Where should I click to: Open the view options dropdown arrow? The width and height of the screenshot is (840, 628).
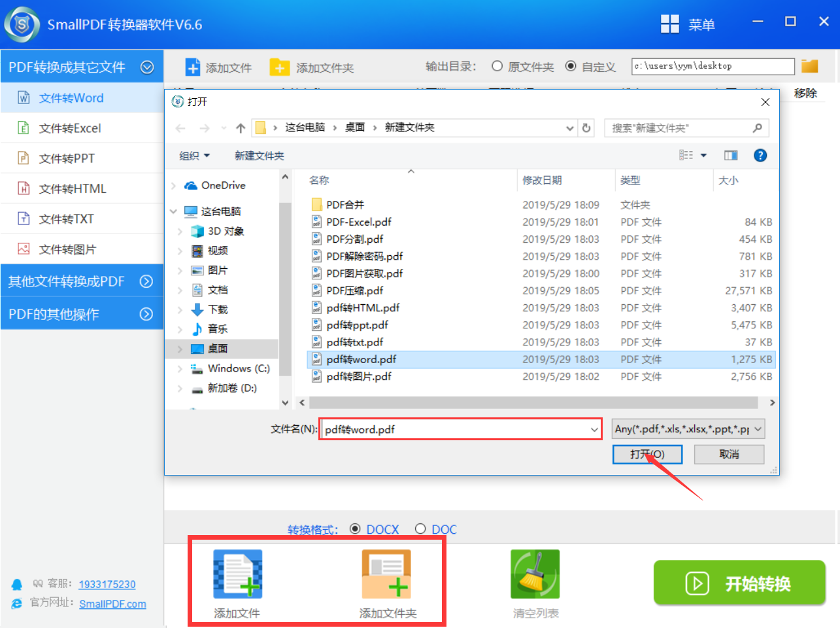coord(703,156)
